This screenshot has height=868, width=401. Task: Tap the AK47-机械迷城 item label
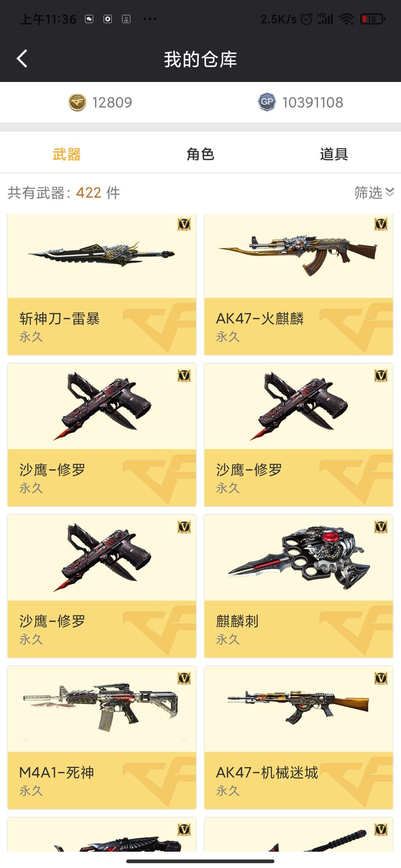(267, 772)
